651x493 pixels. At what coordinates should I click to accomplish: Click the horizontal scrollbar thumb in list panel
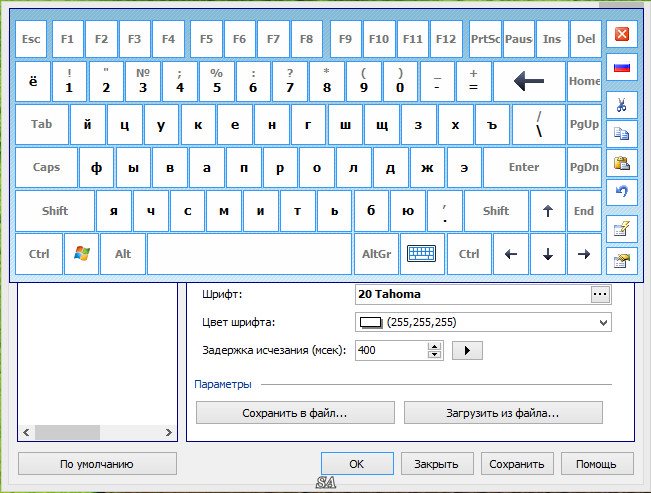pyautogui.click(x=67, y=432)
